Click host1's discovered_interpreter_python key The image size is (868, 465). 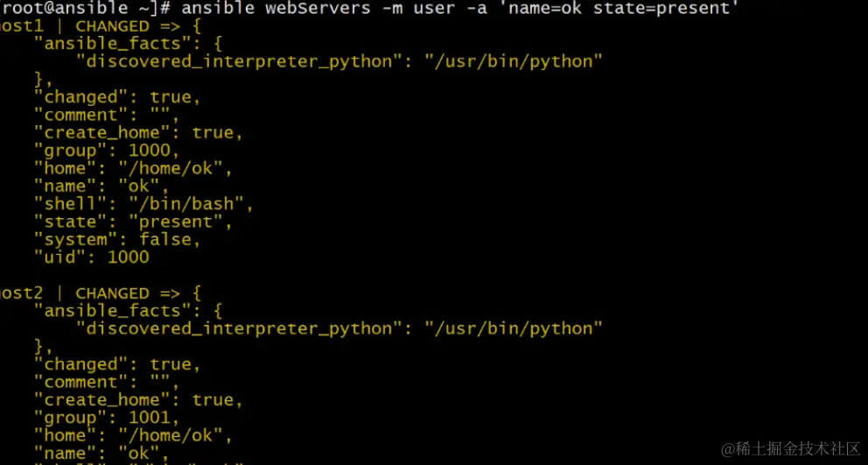[x=234, y=61]
